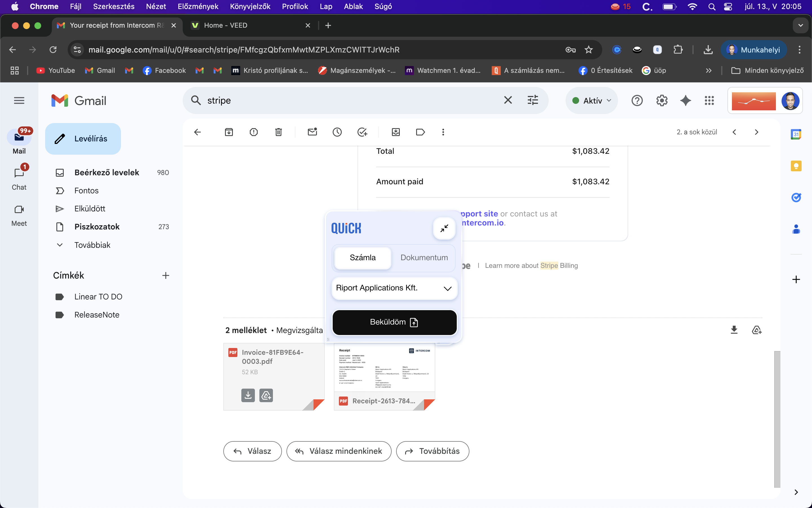Open the Könyvjelzők menu

[x=250, y=6]
